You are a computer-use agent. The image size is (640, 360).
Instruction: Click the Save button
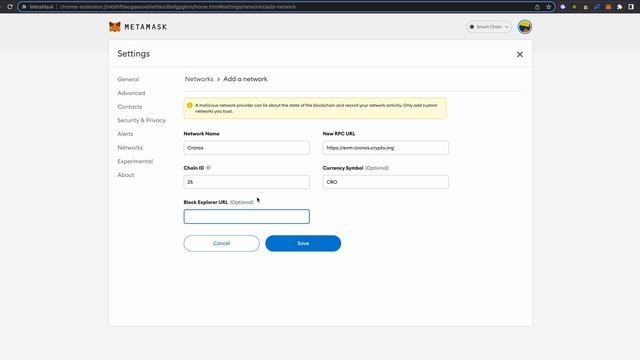point(303,243)
